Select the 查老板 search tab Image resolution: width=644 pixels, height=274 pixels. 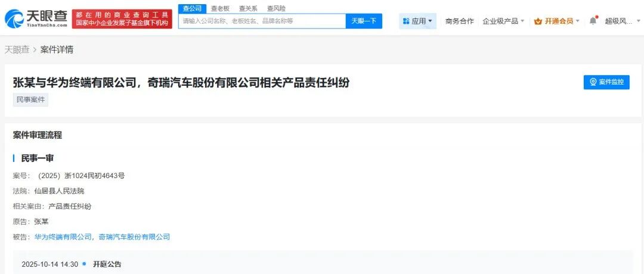click(220, 8)
